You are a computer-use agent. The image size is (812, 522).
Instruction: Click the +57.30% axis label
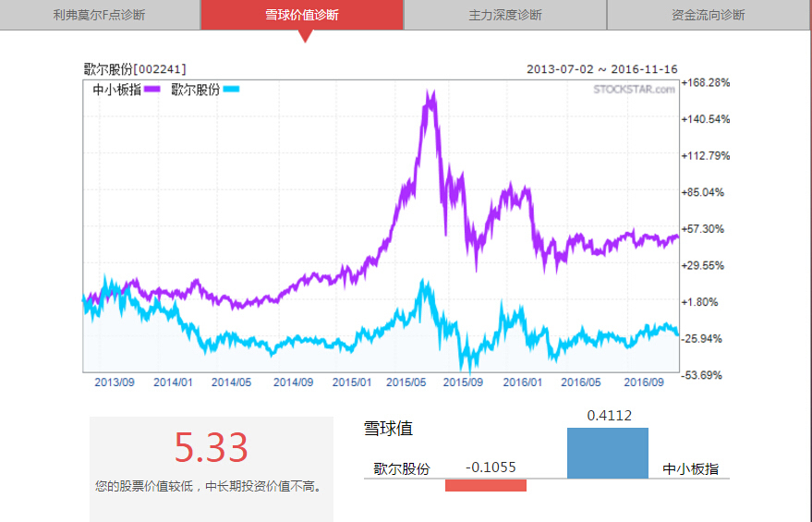[703, 229]
